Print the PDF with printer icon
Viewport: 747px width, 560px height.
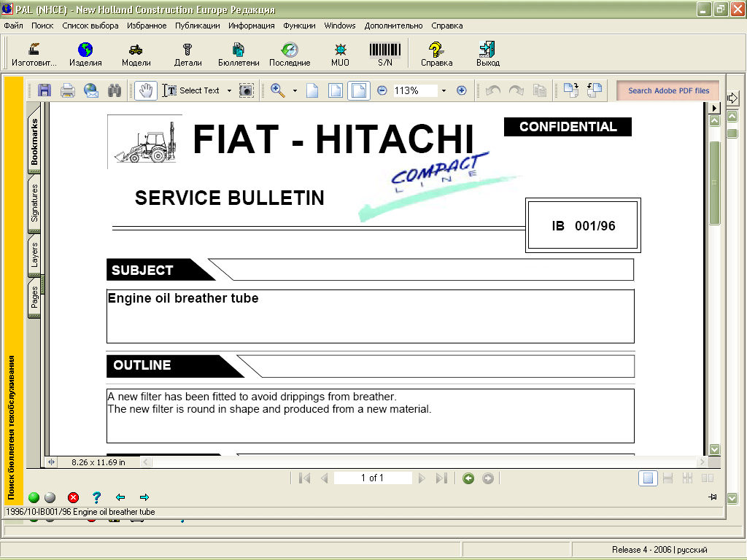pos(68,90)
